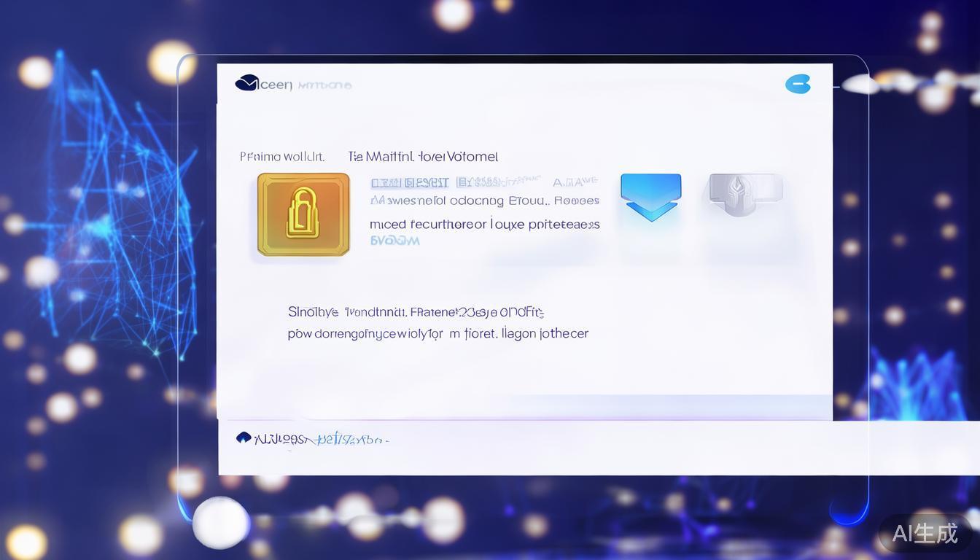The height and width of the screenshot is (560, 980).
Task: Select the gray shield emblem icon
Action: pyautogui.click(x=745, y=193)
